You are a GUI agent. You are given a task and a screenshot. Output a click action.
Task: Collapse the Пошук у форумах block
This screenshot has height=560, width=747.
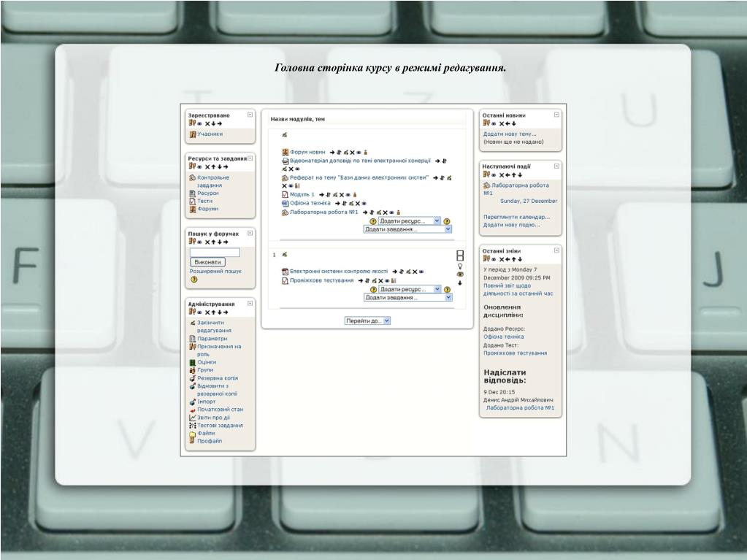click(250, 234)
